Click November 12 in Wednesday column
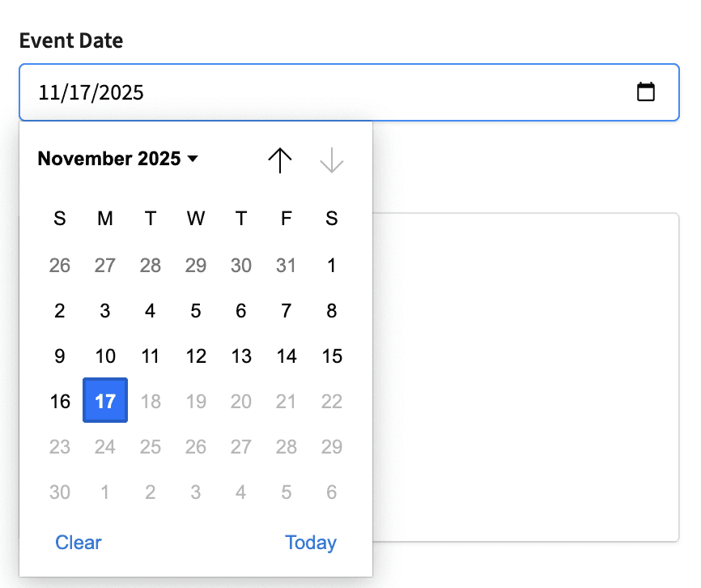 point(196,356)
